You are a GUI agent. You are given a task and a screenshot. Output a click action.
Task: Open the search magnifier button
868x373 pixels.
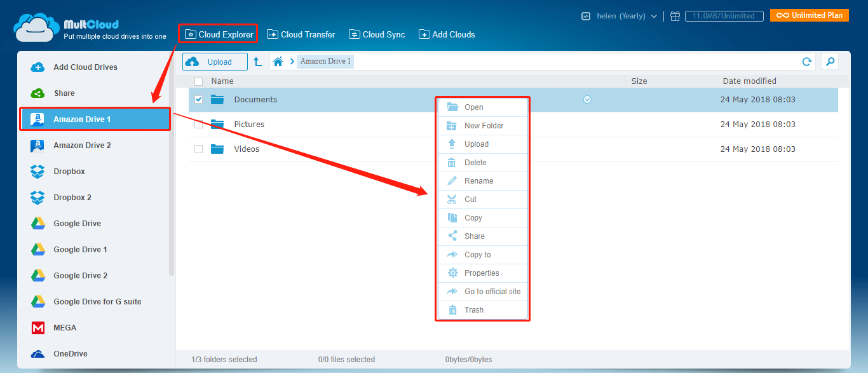click(829, 62)
